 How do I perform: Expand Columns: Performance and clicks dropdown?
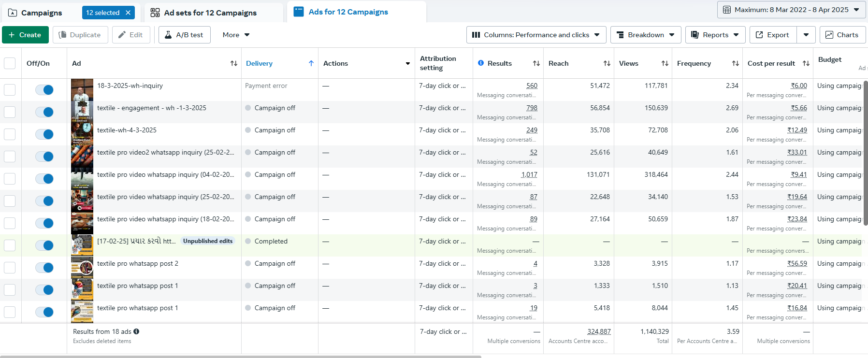click(536, 35)
